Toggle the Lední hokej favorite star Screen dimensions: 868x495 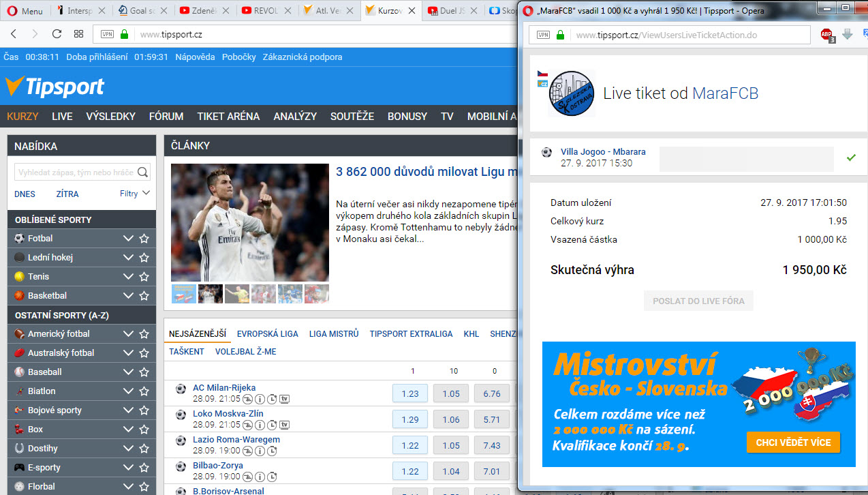pyautogui.click(x=144, y=258)
